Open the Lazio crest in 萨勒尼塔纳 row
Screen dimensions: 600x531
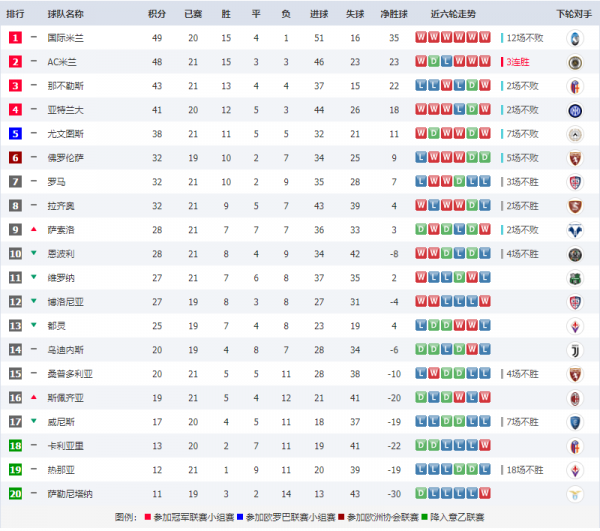(575, 495)
